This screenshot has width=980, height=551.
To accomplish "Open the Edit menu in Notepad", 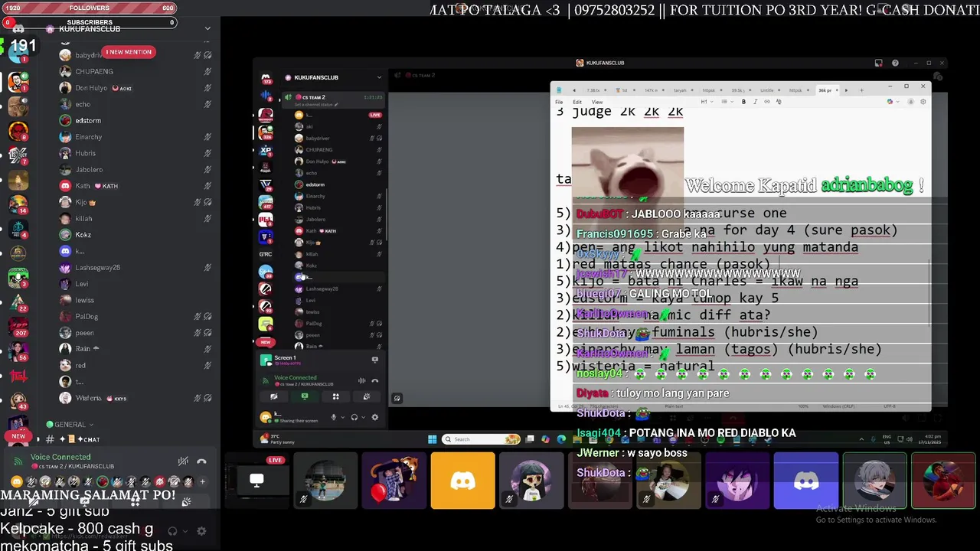I will click(577, 102).
